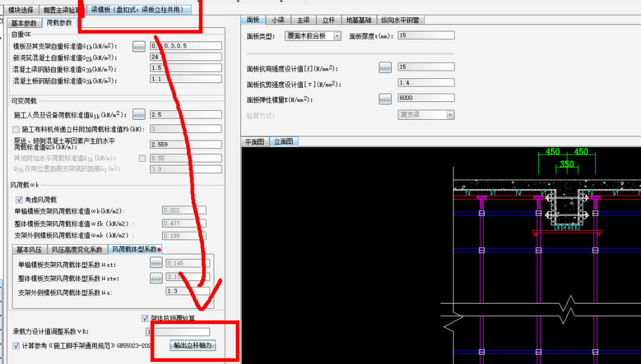Click the 单榀模板支架风荷载标准值 field 0.022
The height and width of the screenshot is (364, 641).
click(x=185, y=210)
